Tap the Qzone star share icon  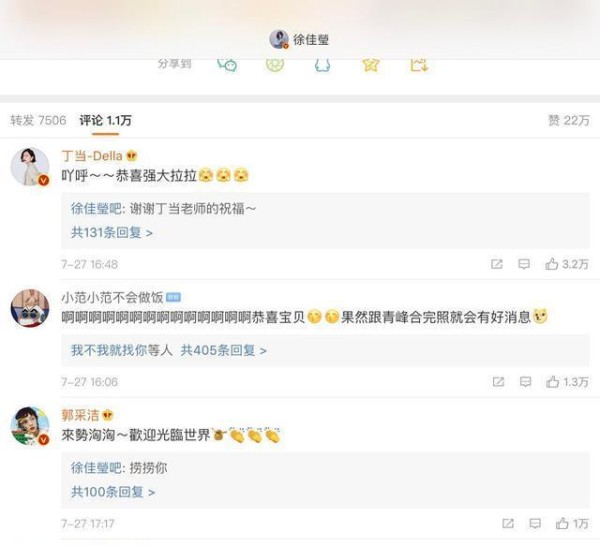click(x=370, y=65)
